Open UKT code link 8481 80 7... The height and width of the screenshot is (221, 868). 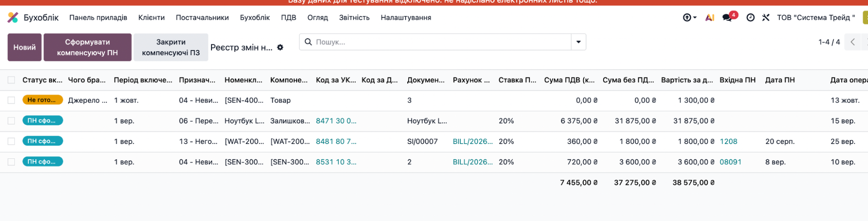tap(336, 141)
